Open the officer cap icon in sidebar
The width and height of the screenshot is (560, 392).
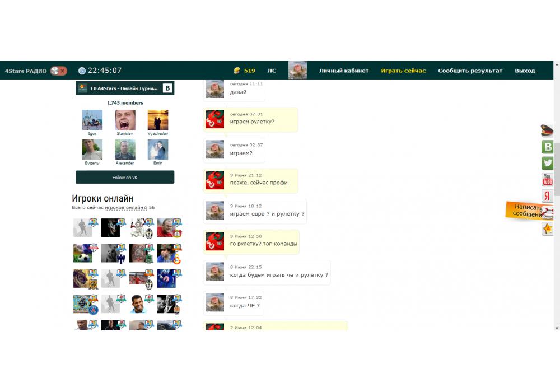pyautogui.click(x=547, y=131)
